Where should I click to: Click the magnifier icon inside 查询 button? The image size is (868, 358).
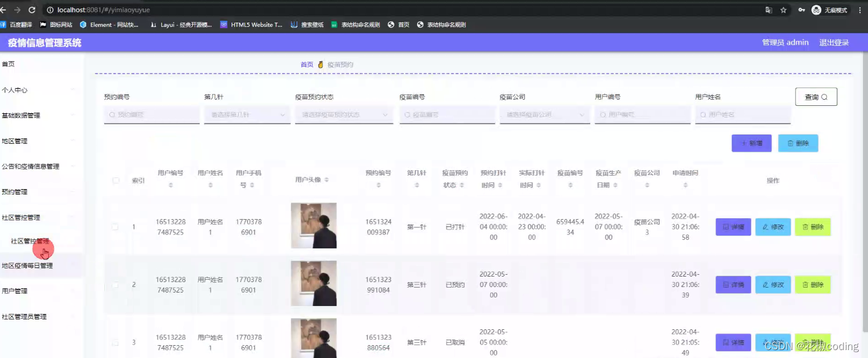824,96
